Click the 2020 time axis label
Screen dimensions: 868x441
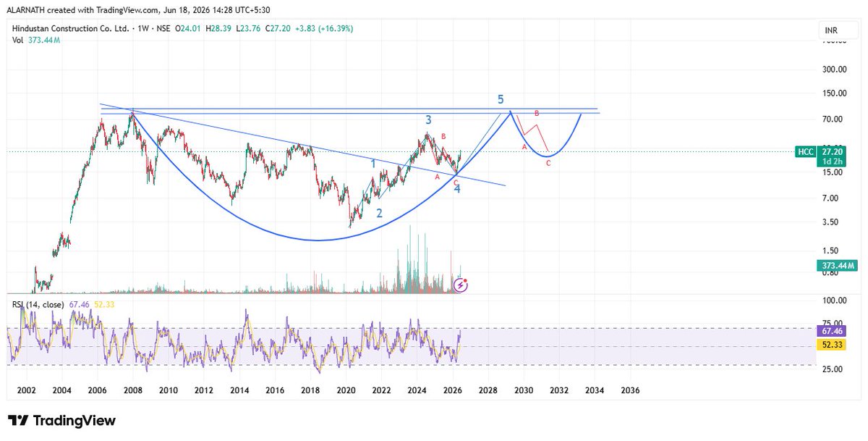click(x=346, y=390)
